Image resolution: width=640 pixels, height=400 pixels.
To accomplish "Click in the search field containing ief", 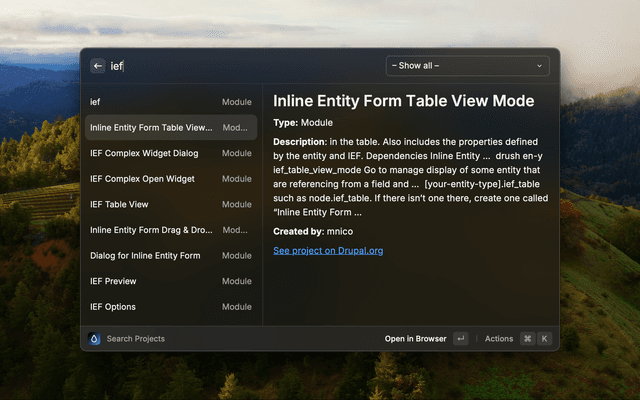I will (x=240, y=66).
